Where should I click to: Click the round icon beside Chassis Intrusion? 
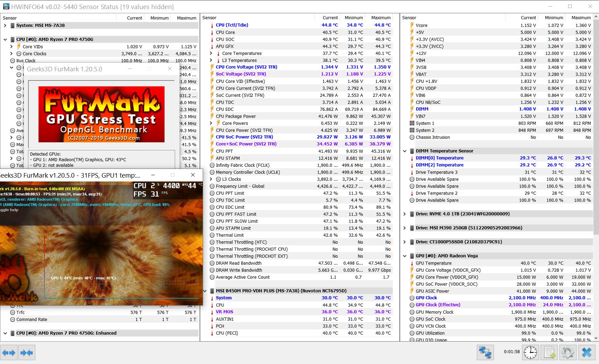(412, 137)
